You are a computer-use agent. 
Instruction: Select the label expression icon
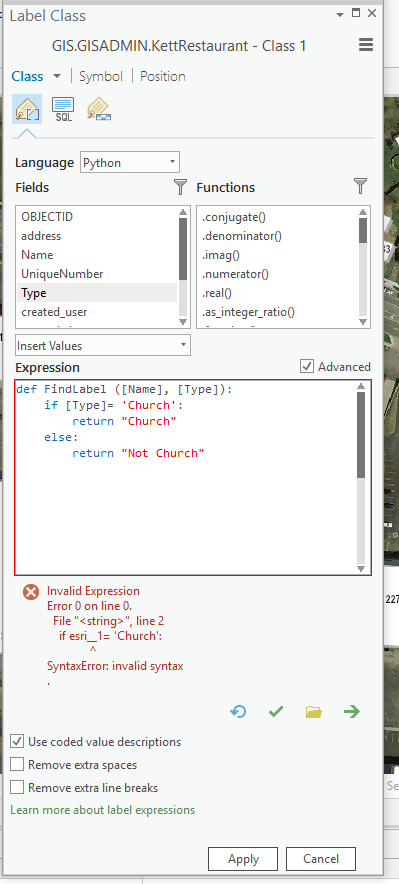(27, 109)
